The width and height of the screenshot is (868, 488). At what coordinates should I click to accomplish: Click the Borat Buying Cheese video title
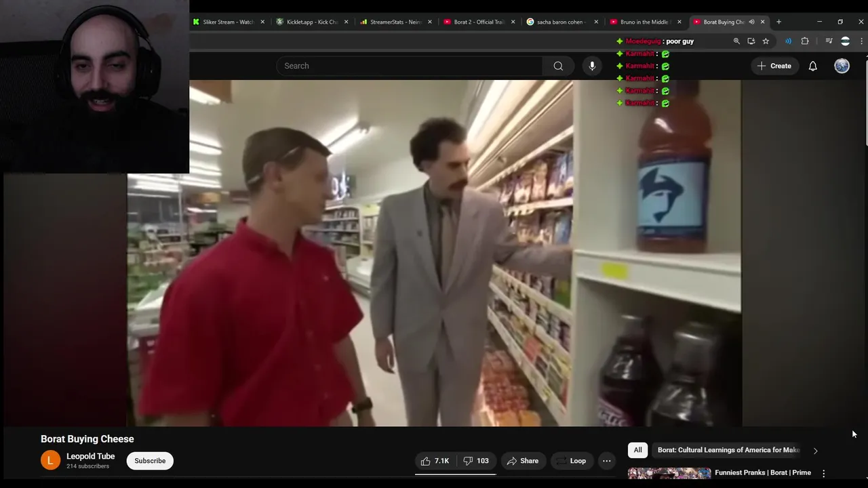[x=87, y=439]
